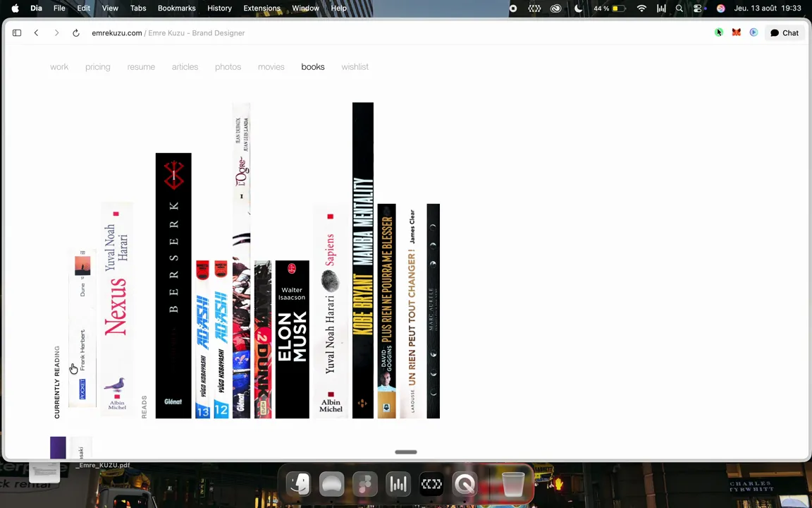
Task: Select the Elon Musk book spine
Action: point(292,339)
